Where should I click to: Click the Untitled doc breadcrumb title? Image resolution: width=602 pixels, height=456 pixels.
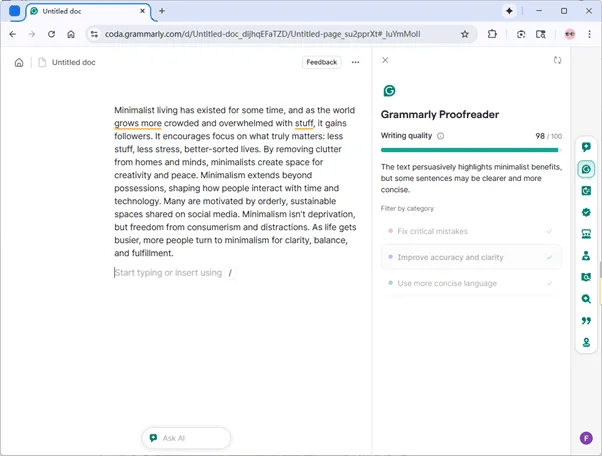point(73,63)
